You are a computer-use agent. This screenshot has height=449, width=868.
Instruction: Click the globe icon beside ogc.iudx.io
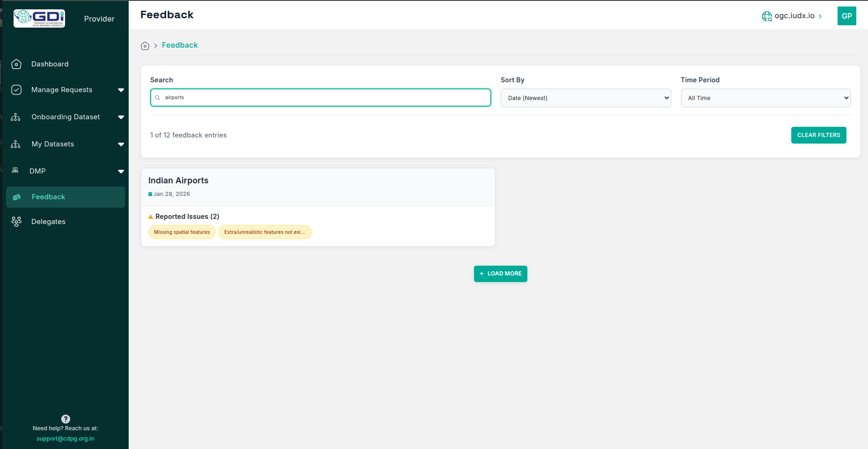point(766,16)
